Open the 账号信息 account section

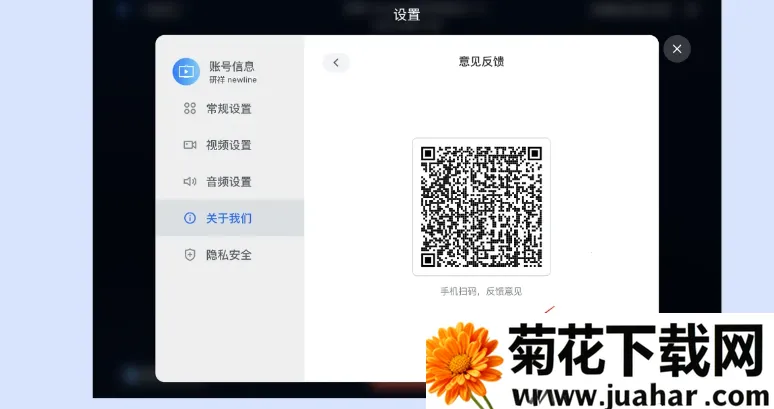(231, 66)
